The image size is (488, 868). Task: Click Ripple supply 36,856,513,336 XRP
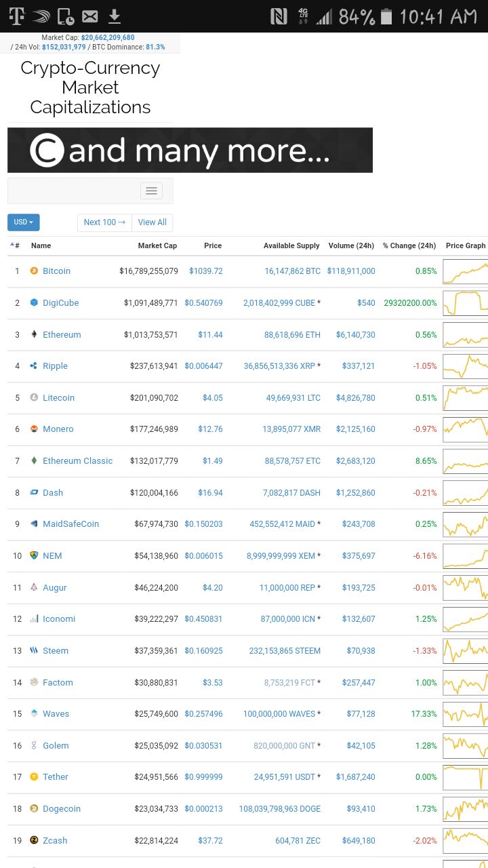(x=280, y=366)
